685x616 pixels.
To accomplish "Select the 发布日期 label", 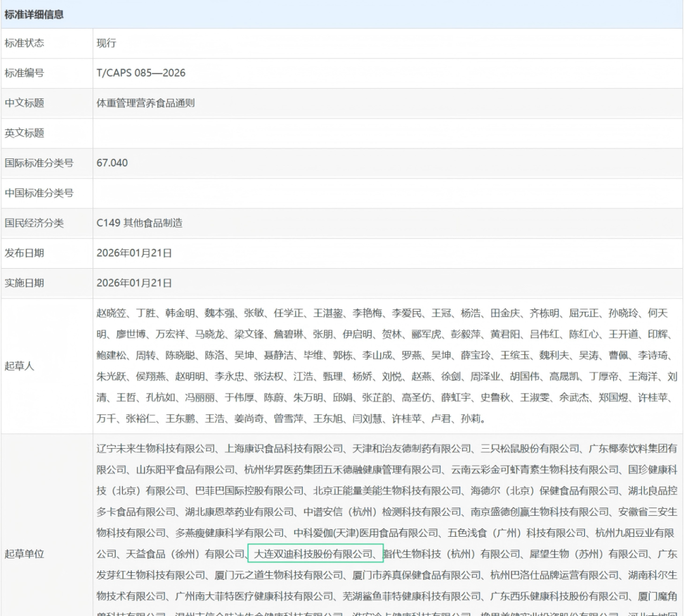I will (24, 253).
